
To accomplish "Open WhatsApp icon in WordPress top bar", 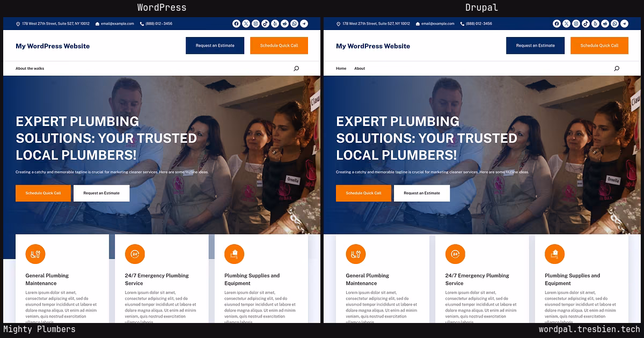I will pyautogui.click(x=294, y=24).
